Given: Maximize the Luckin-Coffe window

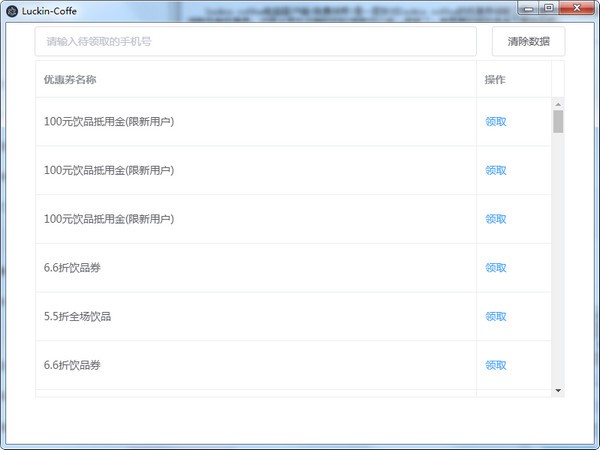Looking at the screenshot, I should pyautogui.click(x=547, y=8).
